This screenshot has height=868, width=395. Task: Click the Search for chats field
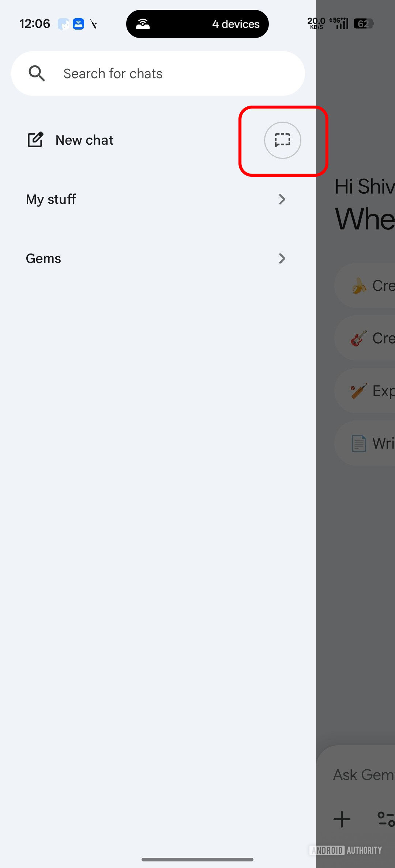(157, 73)
